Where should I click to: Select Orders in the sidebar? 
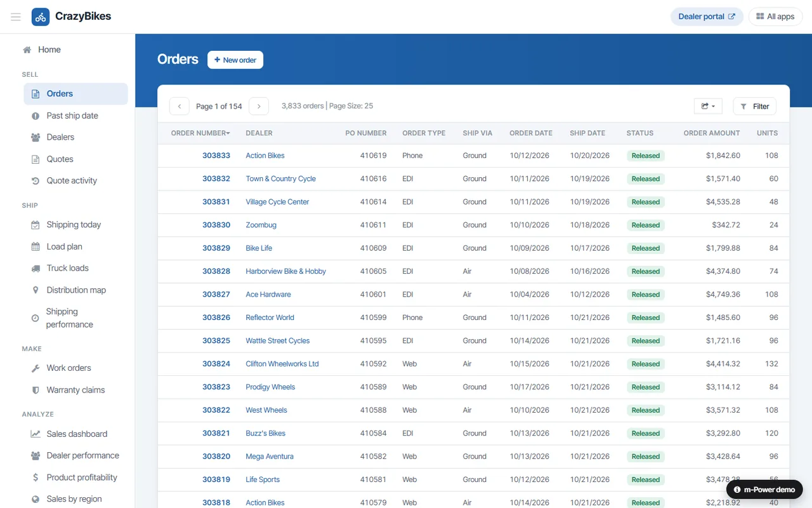tap(75, 94)
